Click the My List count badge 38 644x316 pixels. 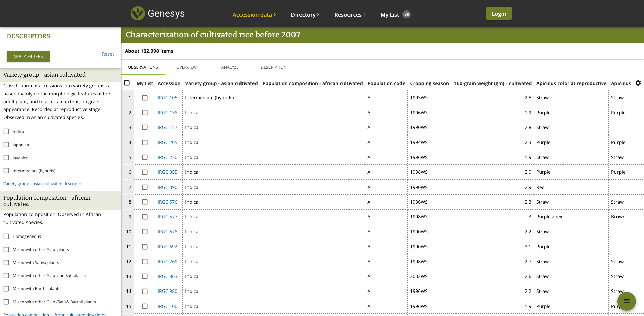(x=406, y=14)
